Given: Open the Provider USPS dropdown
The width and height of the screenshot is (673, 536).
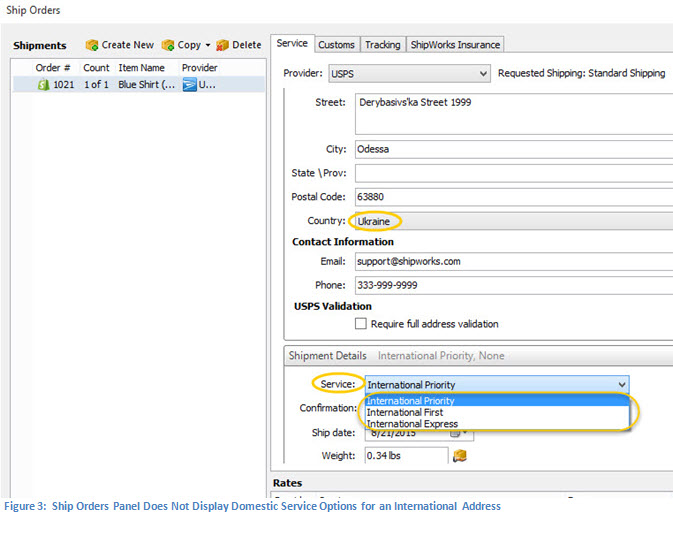Looking at the screenshot, I should pos(483,73).
